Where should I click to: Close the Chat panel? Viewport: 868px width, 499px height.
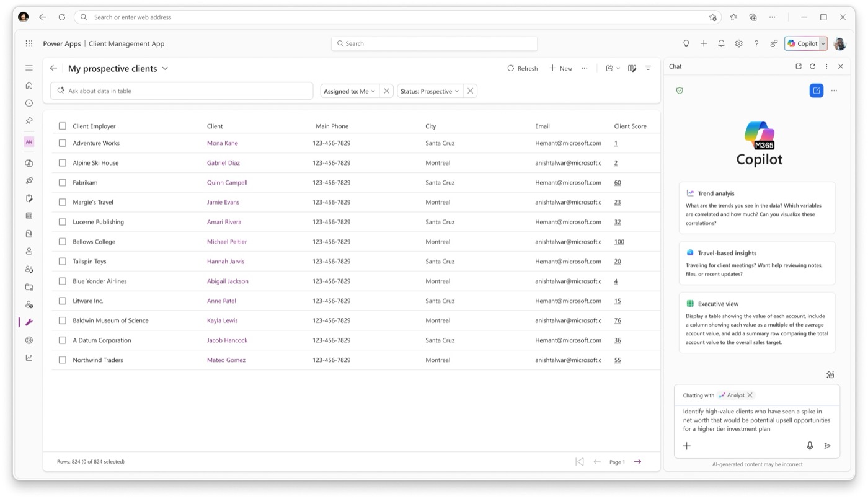point(841,66)
